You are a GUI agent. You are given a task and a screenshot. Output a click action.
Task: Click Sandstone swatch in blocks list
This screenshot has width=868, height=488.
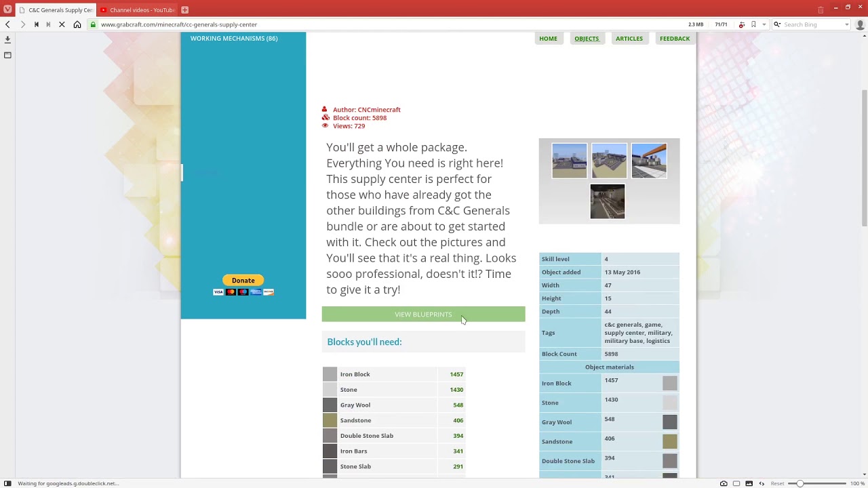click(330, 420)
